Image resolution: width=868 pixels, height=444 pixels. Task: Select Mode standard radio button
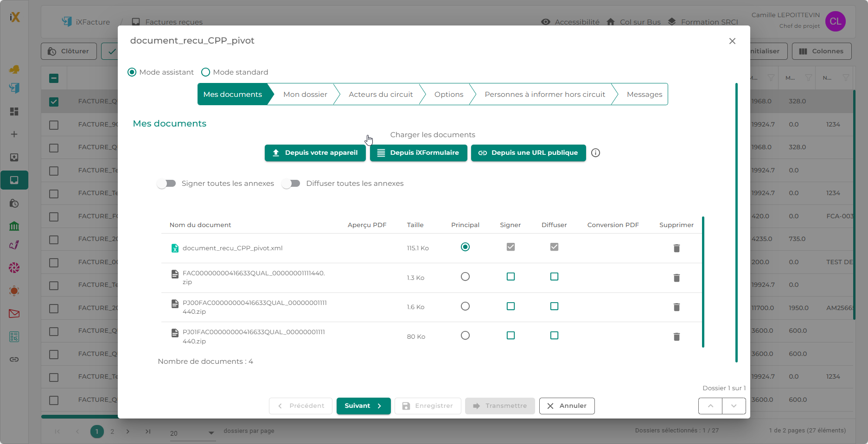pyautogui.click(x=206, y=72)
